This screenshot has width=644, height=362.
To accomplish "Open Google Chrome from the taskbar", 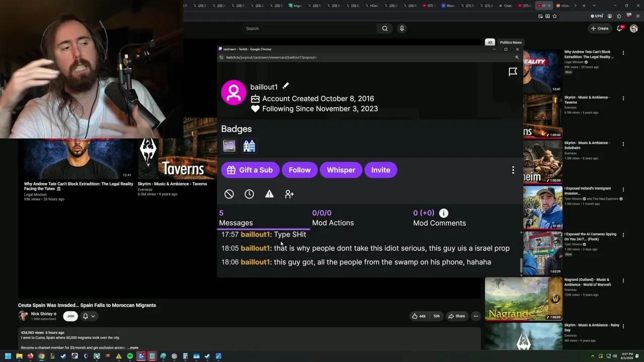I will tap(41, 356).
